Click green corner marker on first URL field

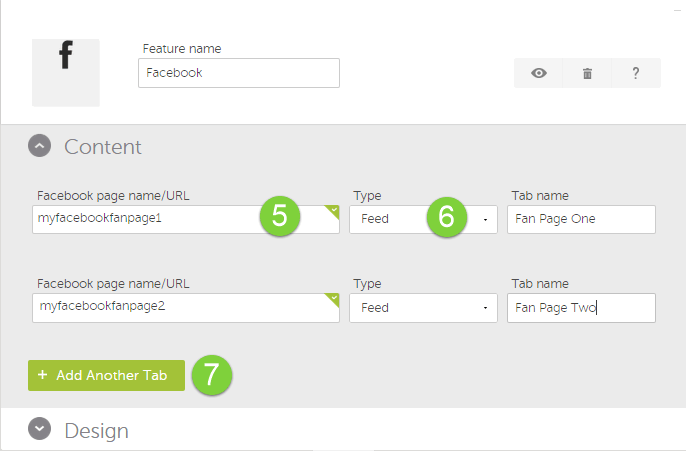coord(334,211)
